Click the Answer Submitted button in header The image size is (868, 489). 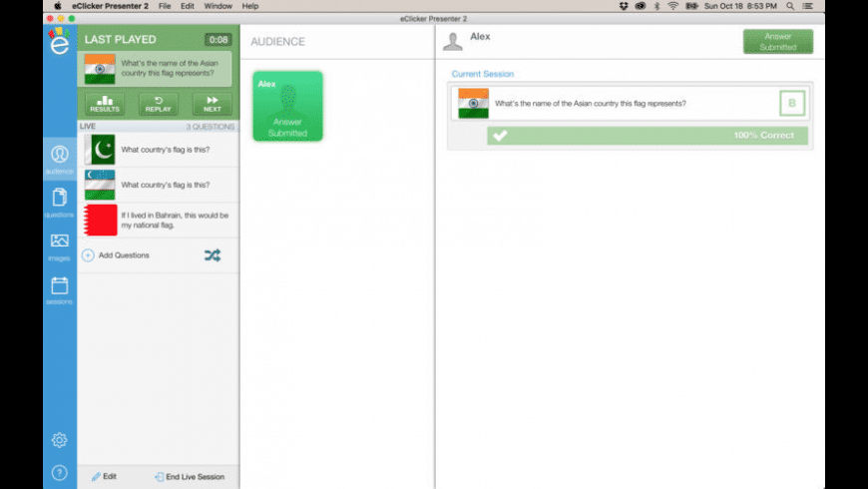[778, 42]
